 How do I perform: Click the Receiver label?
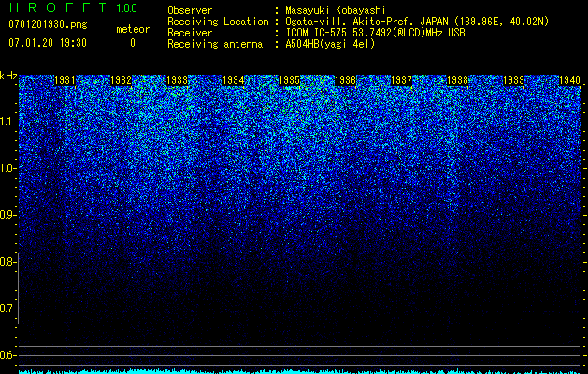click(x=190, y=33)
